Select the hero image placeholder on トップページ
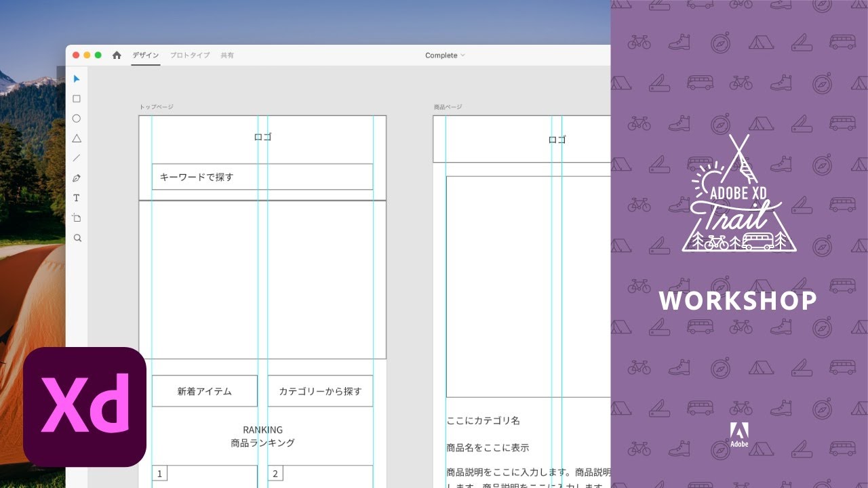Image resolution: width=868 pixels, height=488 pixels. [262, 279]
